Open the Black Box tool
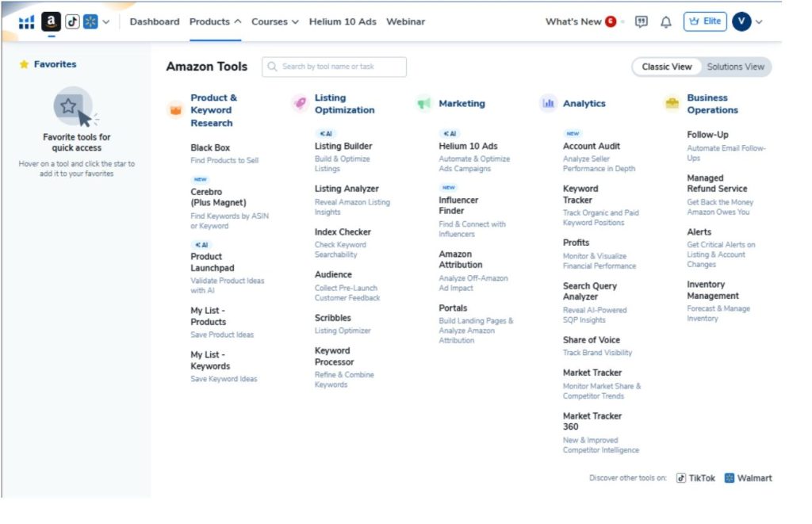 pyautogui.click(x=210, y=147)
